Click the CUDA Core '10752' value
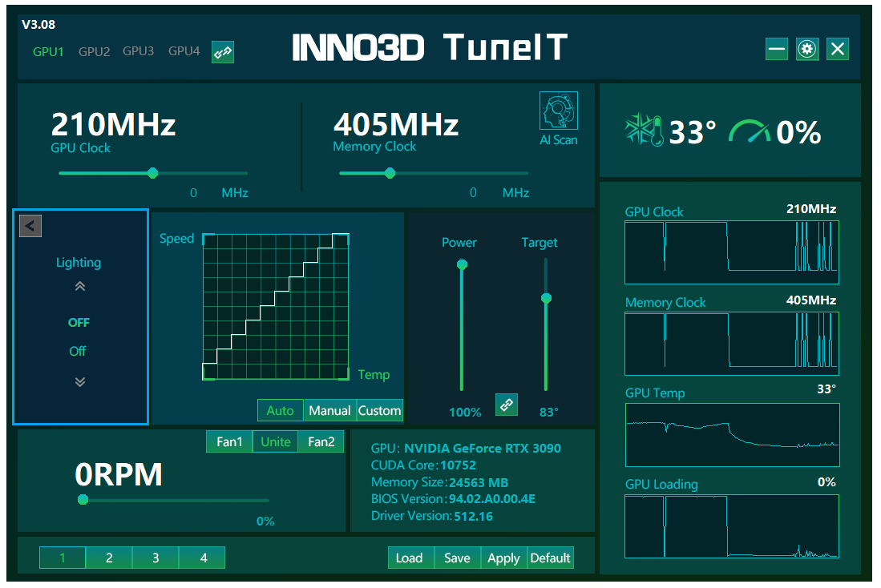 coord(458,465)
